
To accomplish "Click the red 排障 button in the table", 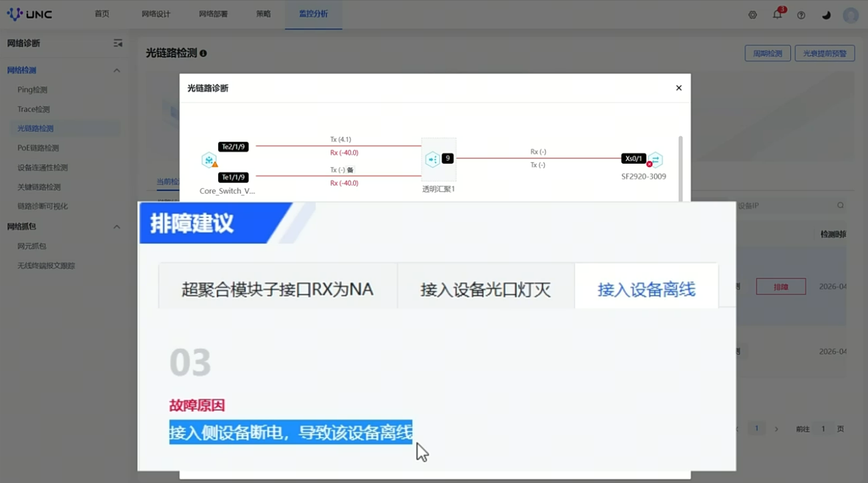I will point(780,287).
